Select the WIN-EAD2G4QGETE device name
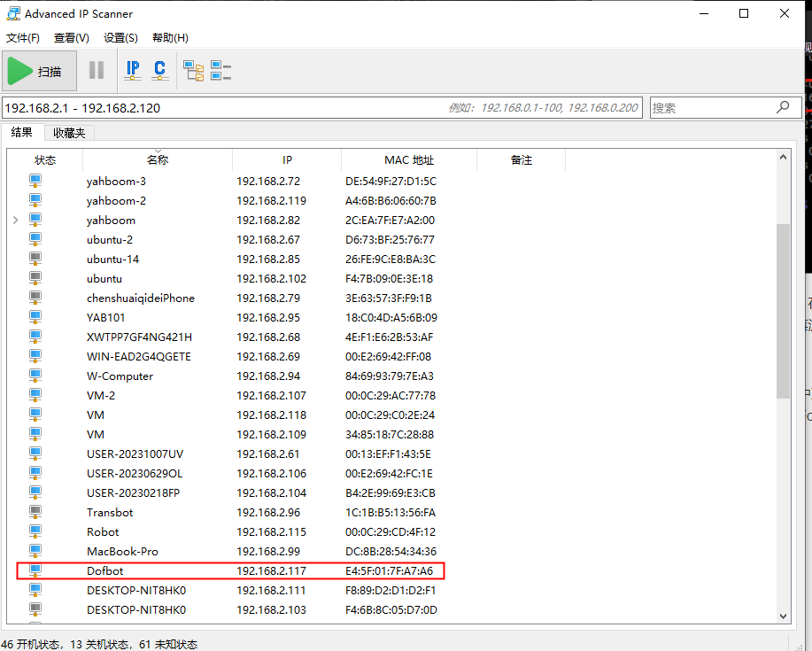The width and height of the screenshot is (812, 651). click(x=139, y=356)
